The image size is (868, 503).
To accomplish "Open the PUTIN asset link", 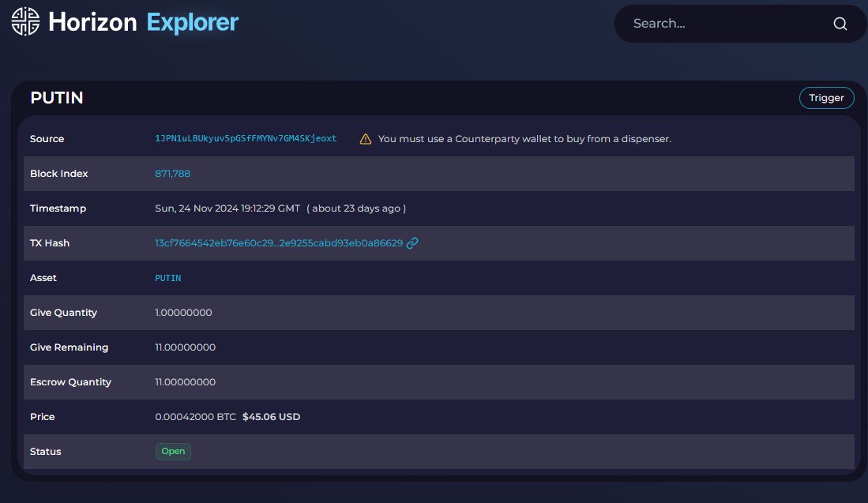I will (167, 278).
